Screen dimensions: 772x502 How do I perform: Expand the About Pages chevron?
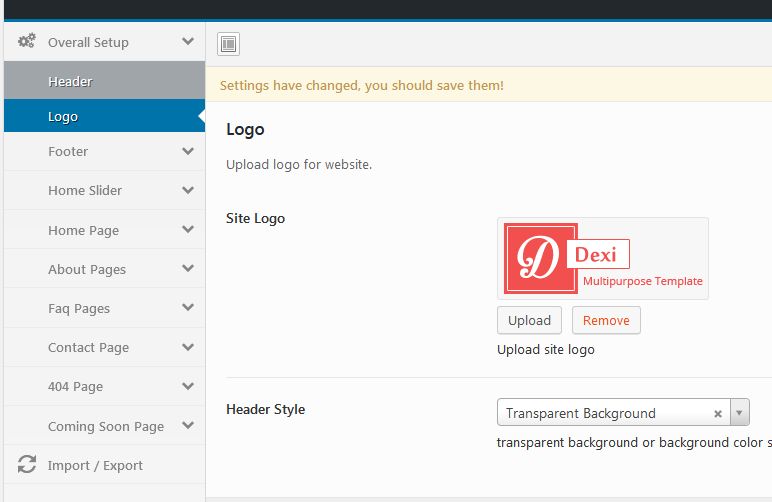188,269
